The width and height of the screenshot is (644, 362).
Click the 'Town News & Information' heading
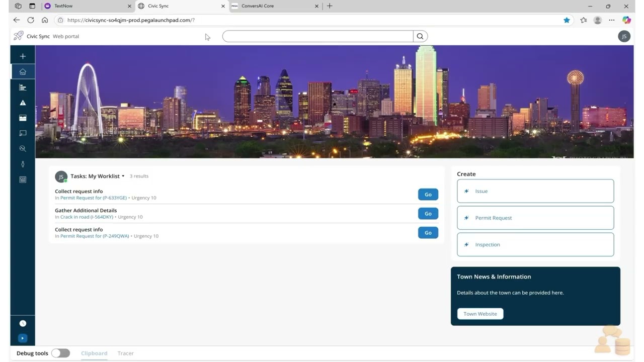point(494,277)
